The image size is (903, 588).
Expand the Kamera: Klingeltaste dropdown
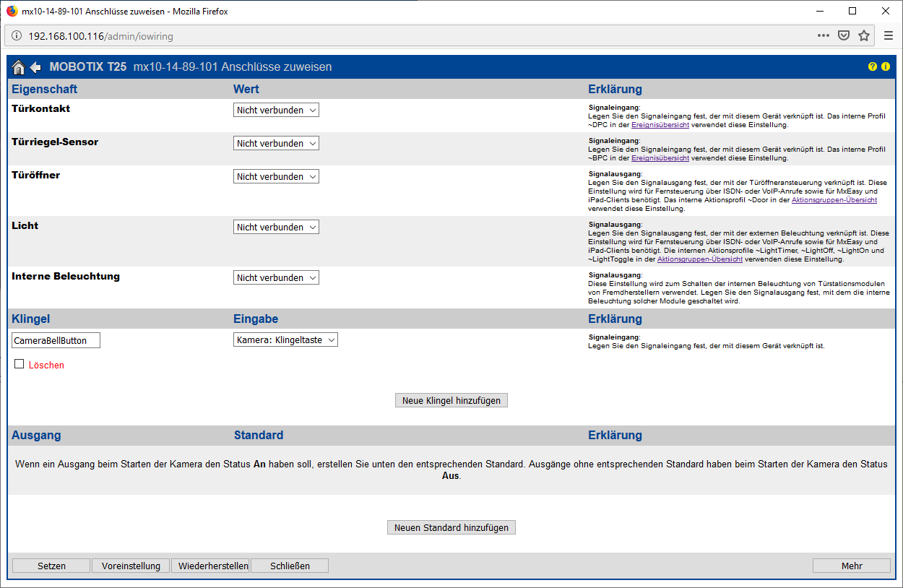click(x=285, y=340)
